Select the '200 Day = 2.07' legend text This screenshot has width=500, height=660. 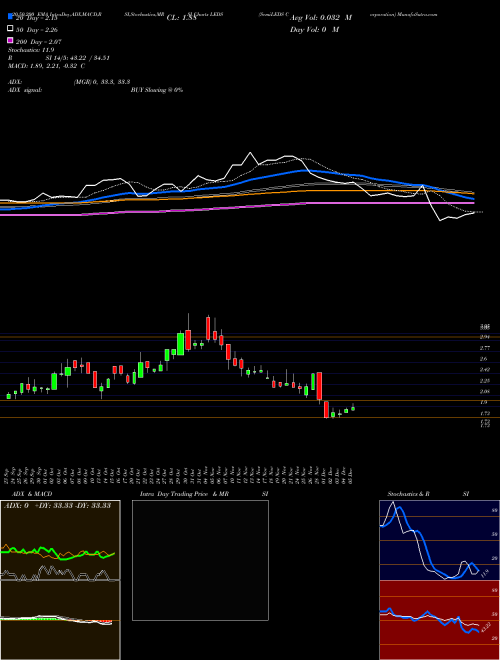point(38,42)
